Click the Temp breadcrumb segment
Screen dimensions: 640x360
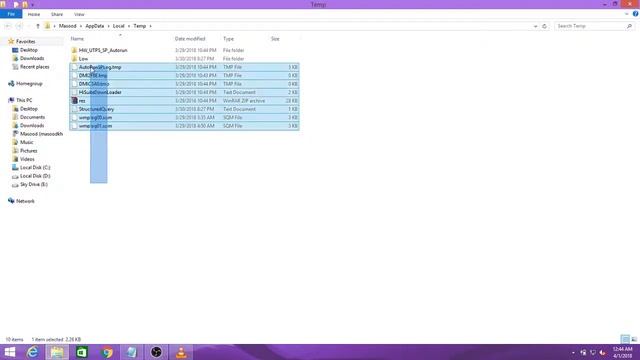[x=140, y=26]
